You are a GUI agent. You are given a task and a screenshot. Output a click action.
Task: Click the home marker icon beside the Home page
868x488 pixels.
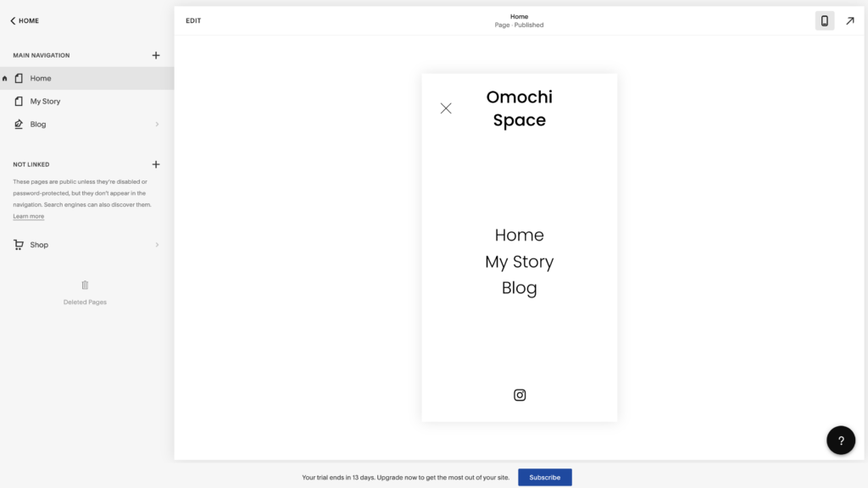(x=4, y=78)
